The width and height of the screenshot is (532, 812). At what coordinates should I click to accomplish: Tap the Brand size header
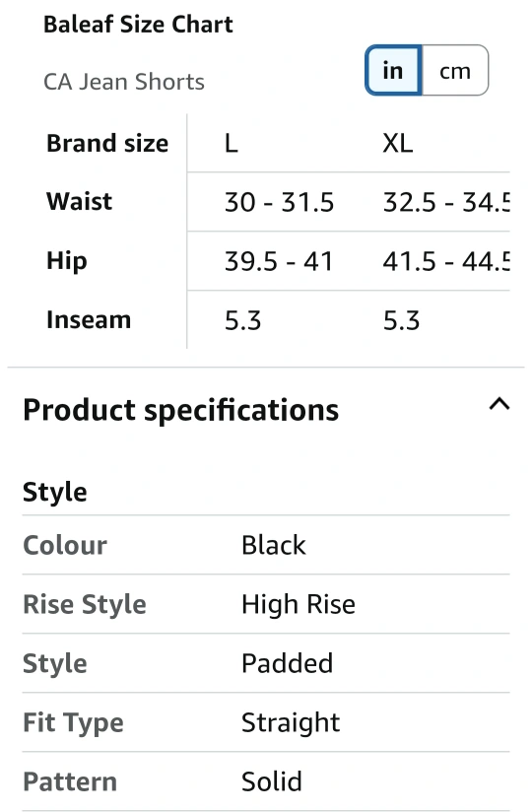pos(107,144)
